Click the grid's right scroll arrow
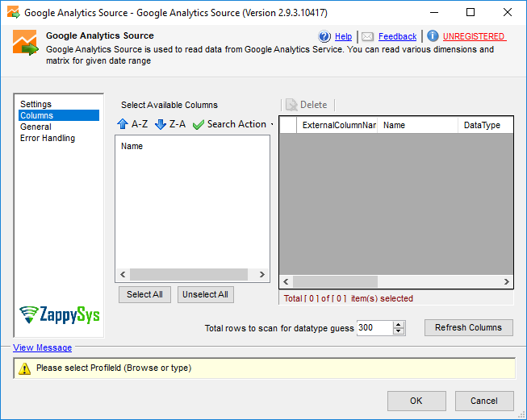This screenshot has width=527, height=420. (507, 281)
